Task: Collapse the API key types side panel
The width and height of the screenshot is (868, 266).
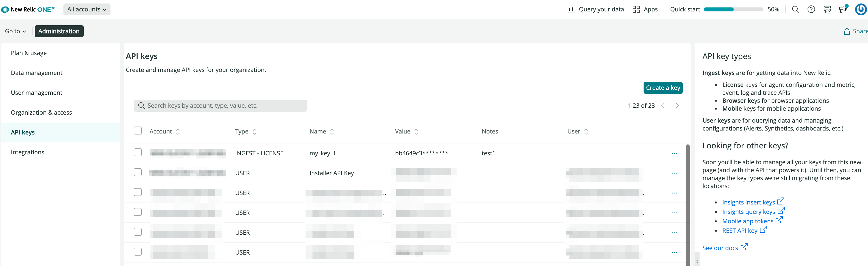Action: pos(697,261)
